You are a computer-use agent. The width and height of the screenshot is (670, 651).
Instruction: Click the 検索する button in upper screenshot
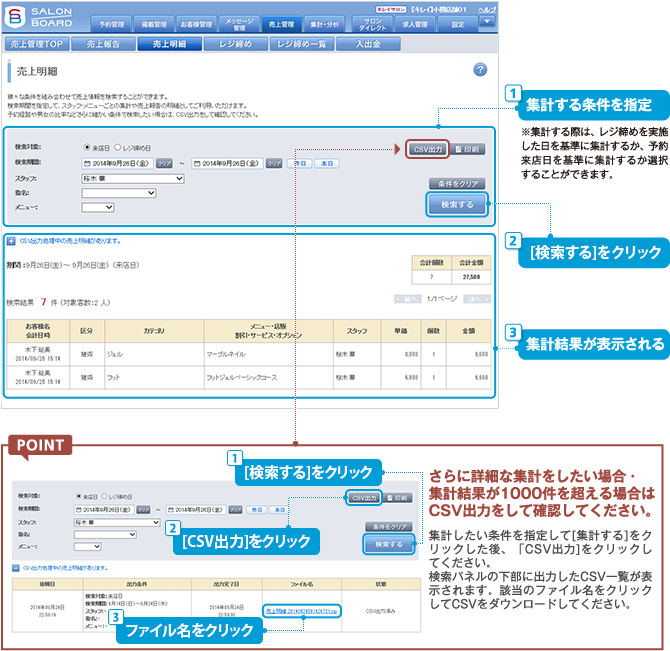[x=457, y=205]
